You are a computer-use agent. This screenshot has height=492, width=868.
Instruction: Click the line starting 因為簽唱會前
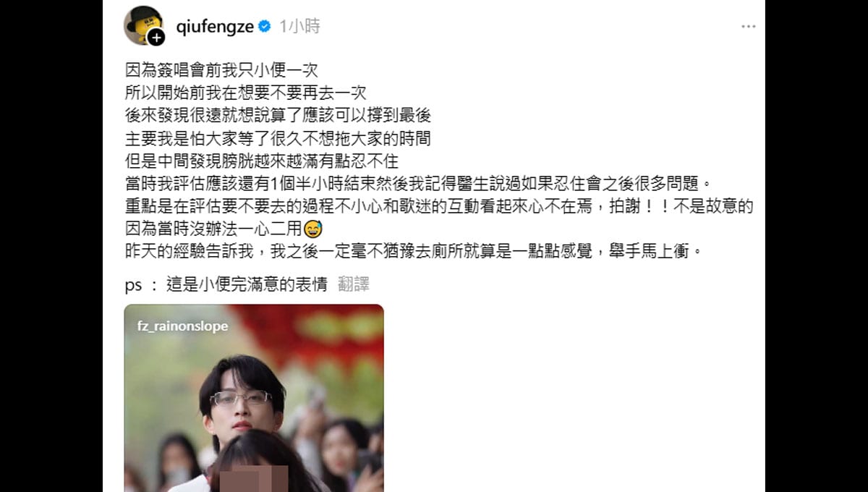[x=221, y=71]
